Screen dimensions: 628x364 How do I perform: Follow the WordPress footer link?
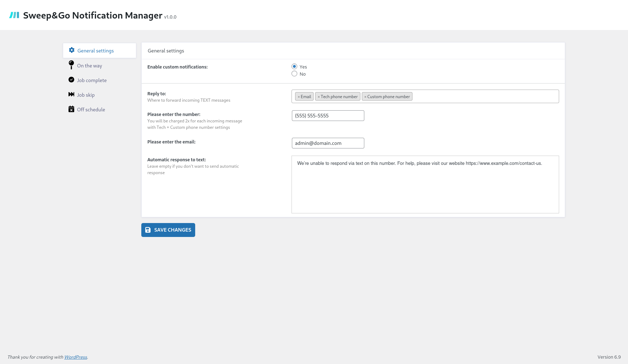click(76, 357)
